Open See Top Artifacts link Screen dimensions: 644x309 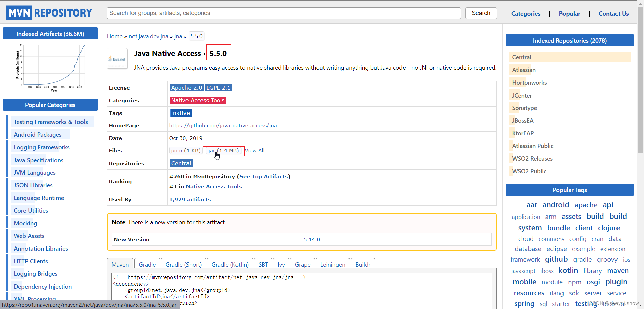264,177
